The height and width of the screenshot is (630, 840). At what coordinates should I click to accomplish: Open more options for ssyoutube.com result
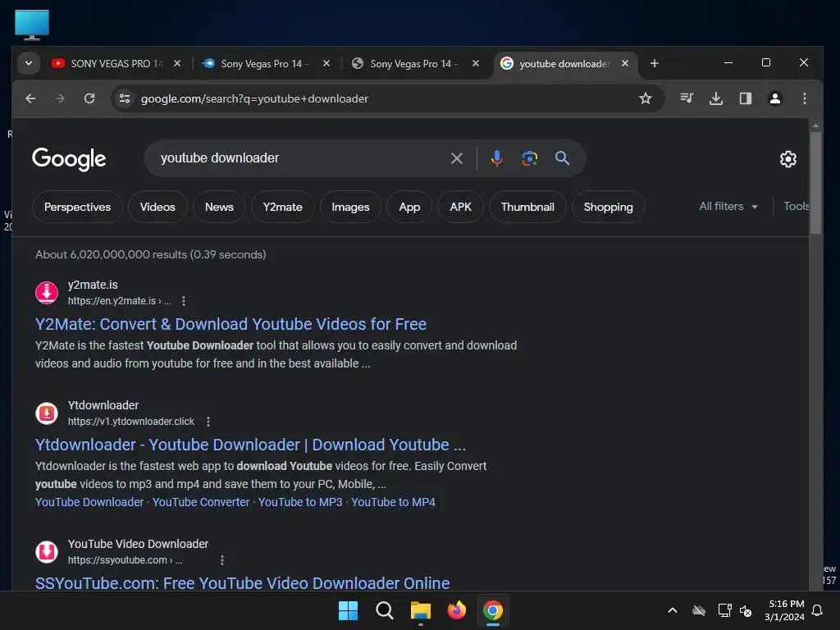pos(221,560)
